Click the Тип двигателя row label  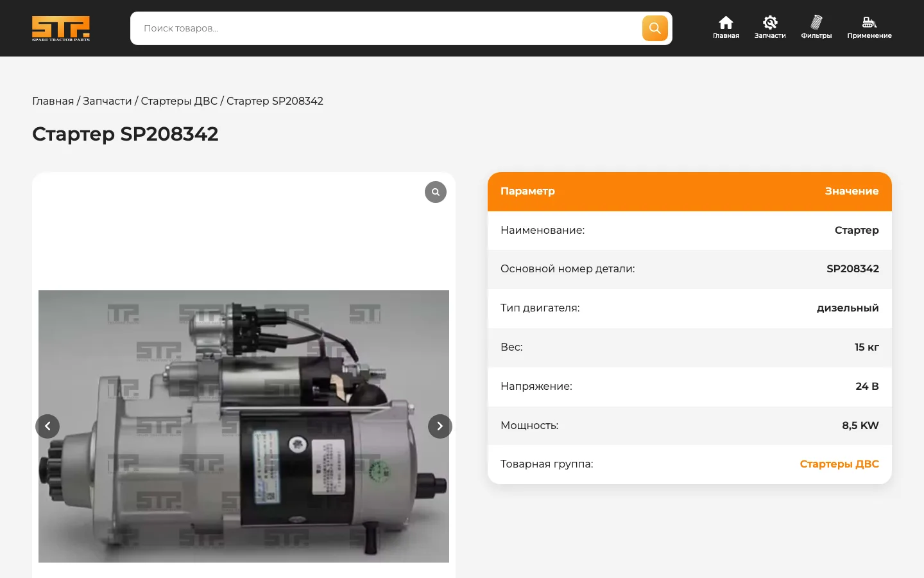click(540, 308)
